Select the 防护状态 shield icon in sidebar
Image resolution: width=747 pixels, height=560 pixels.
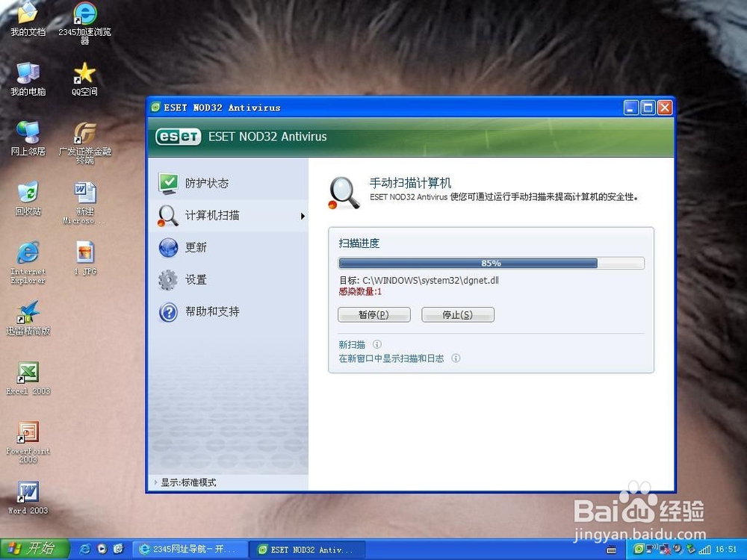tap(166, 181)
